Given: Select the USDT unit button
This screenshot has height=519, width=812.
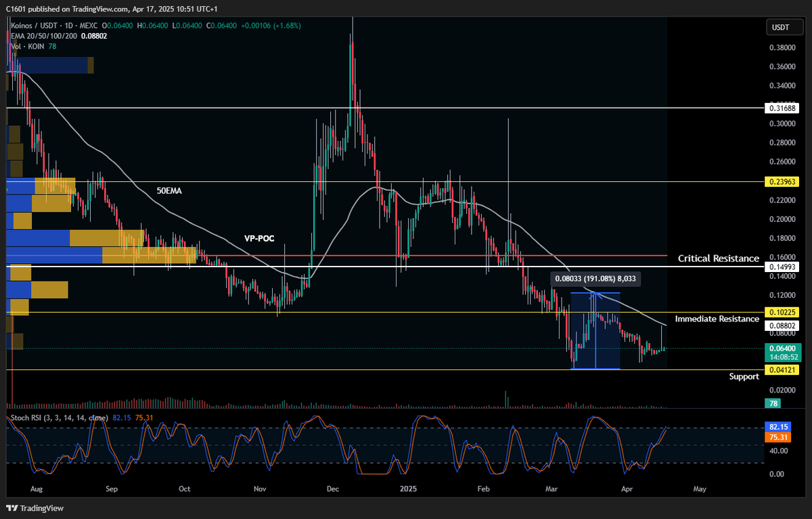Looking at the screenshot, I should tap(784, 27).
